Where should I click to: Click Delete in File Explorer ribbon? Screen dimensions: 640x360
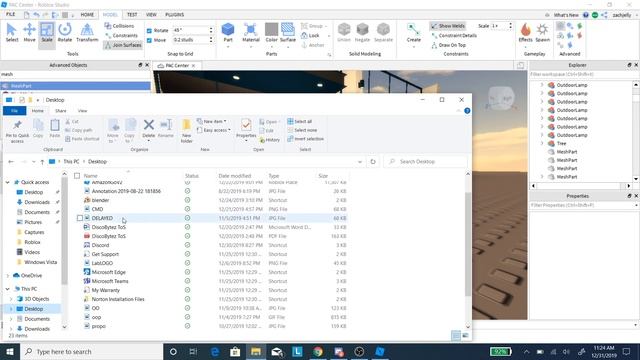[149, 129]
